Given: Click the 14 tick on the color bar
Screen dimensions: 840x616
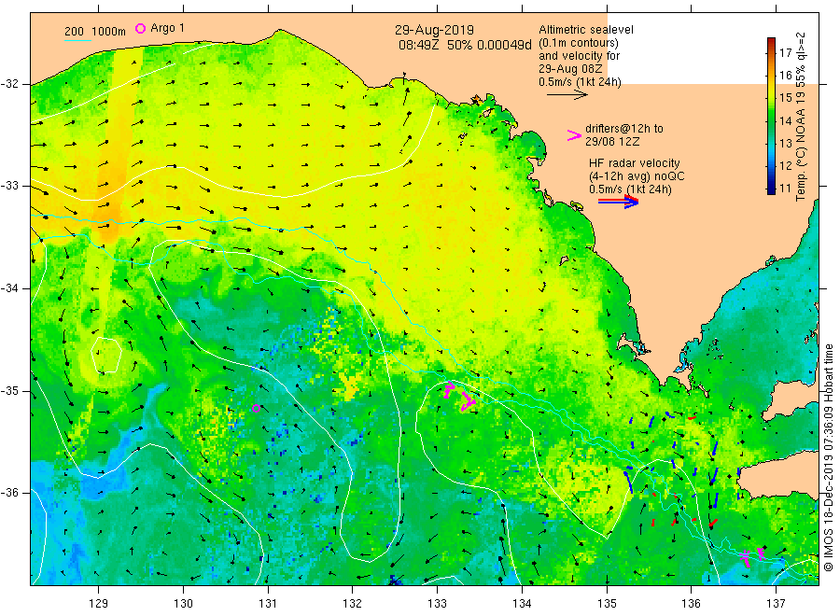Looking at the screenshot, I should coord(785,120).
